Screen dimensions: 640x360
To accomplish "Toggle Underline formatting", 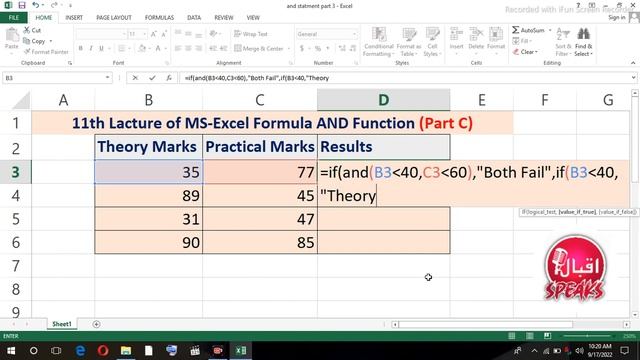I will (x=101, y=49).
